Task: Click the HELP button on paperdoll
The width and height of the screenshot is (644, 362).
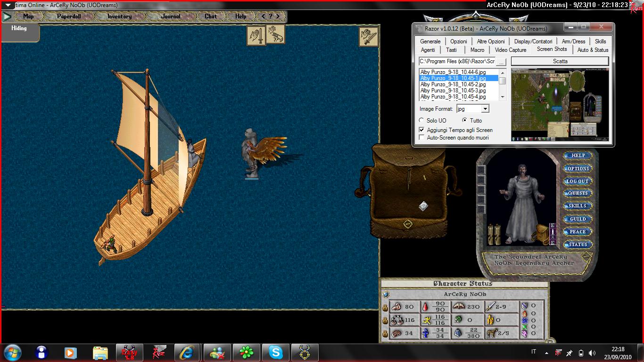Action: [x=578, y=156]
